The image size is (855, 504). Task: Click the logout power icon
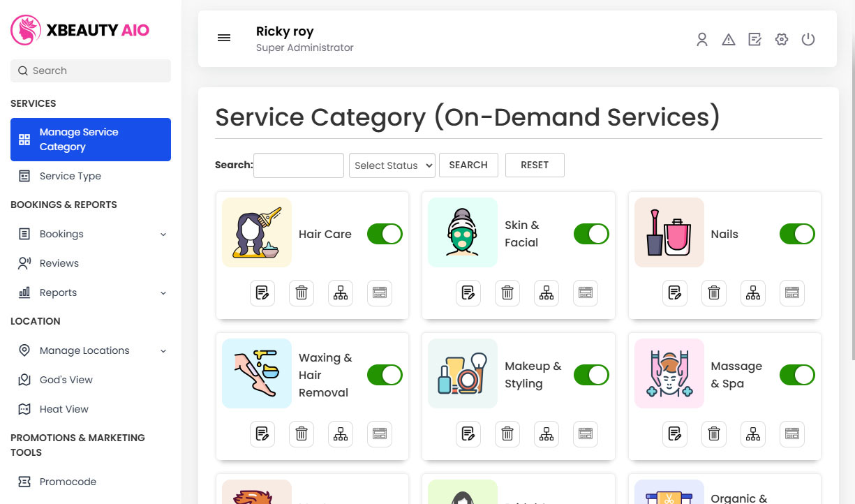click(x=808, y=40)
